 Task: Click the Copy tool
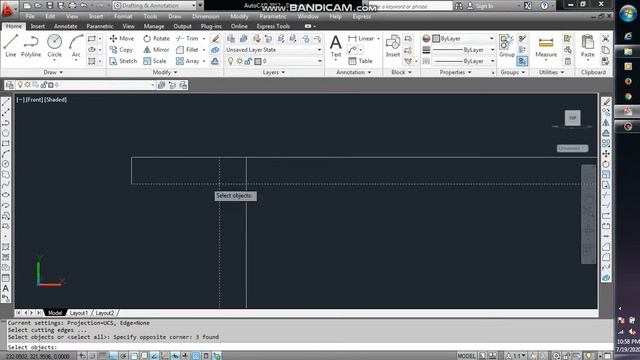point(121,50)
